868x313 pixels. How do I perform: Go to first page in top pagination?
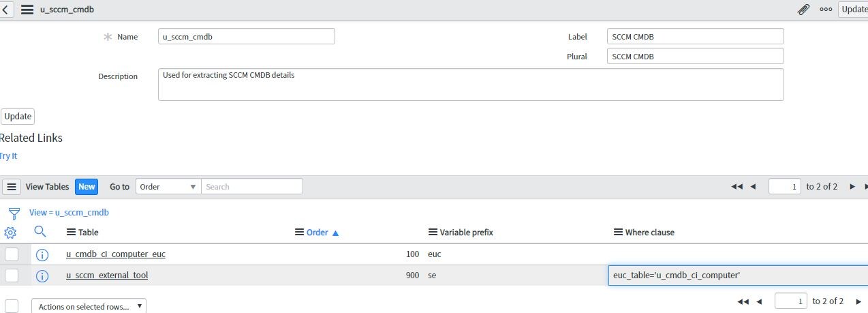737,186
